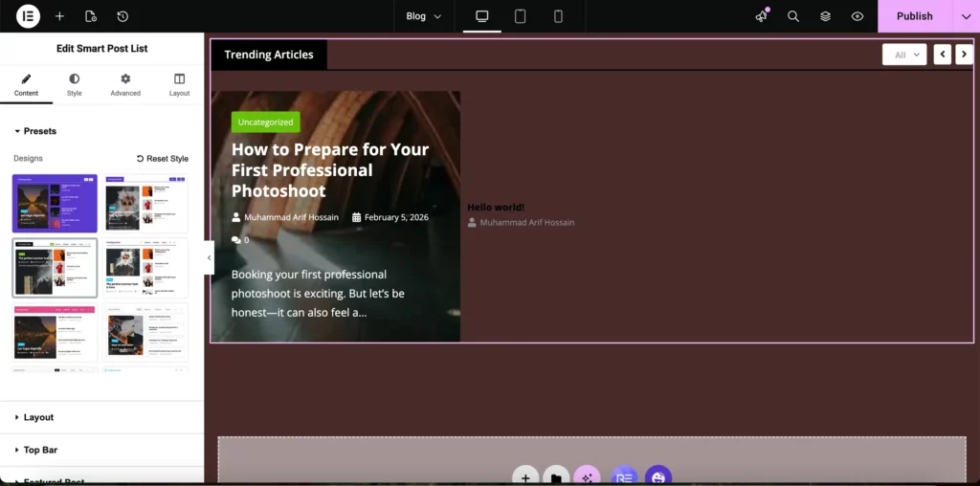This screenshot has height=486, width=980.
Task: Select the highlighted dark preset thumbnail
Action: (55, 267)
